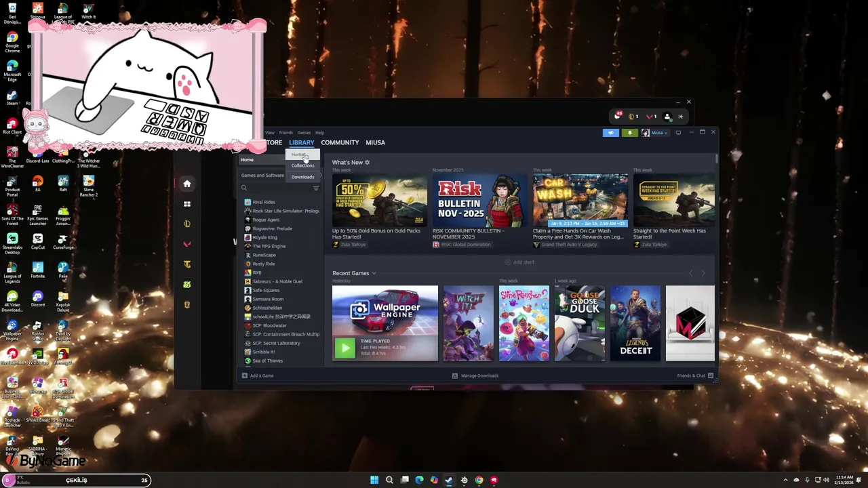Select the Valorant icon in Riot sidebar

[x=187, y=244]
